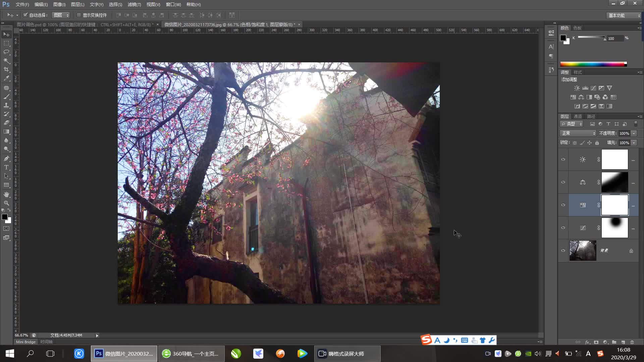Add a Brightness/Contrast adjustment
Screen dimensions: 644x362
pyautogui.click(x=577, y=88)
